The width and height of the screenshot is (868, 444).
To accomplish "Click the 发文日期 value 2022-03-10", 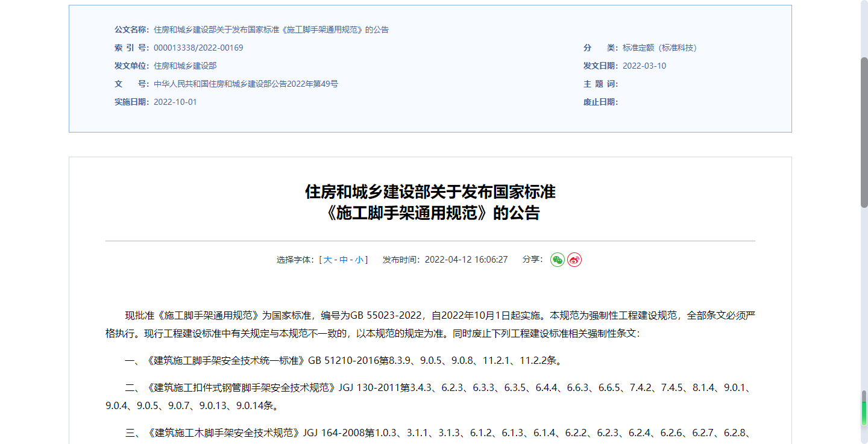I will coord(644,66).
